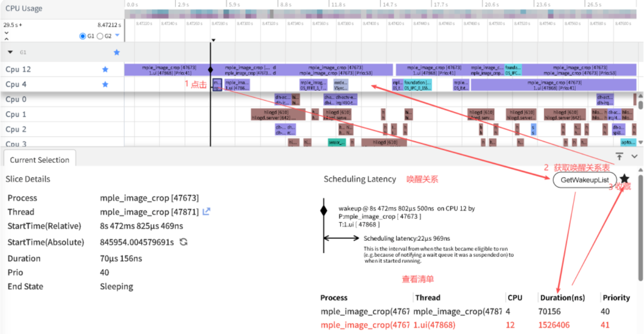Open the thread jump link icon beside mple_image_crop [47871]
The image size is (644, 334).
pos(206,212)
